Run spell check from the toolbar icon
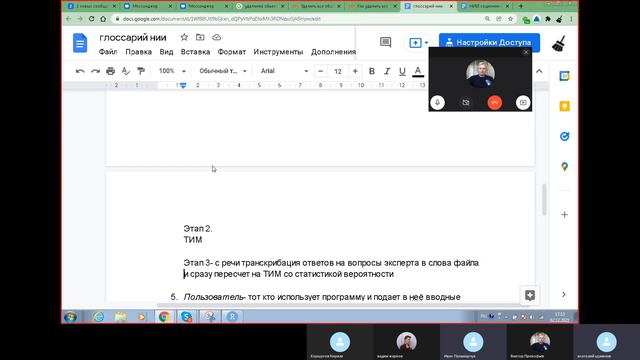640x360 pixels. click(x=126, y=71)
